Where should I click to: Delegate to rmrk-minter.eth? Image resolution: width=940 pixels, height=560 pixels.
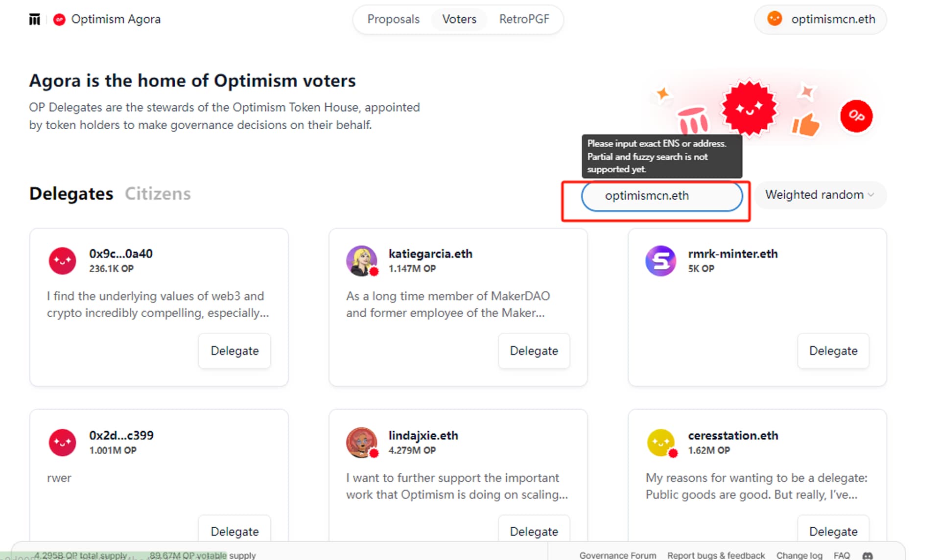(833, 351)
